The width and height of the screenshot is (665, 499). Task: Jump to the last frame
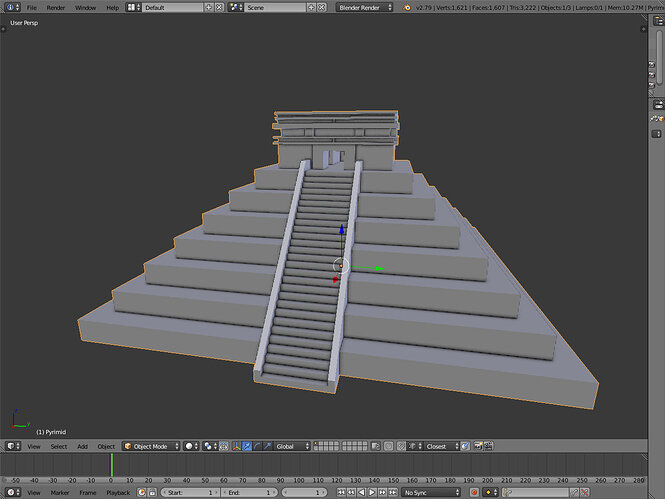point(393,492)
